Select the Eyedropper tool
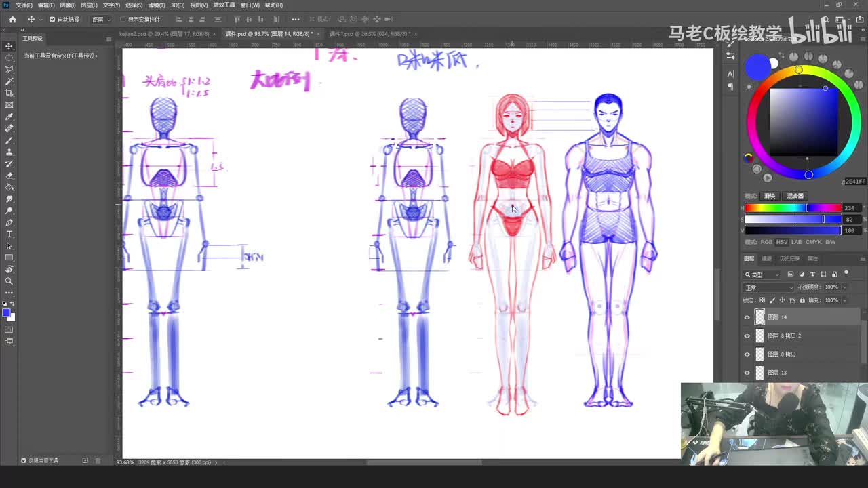 tap(9, 117)
